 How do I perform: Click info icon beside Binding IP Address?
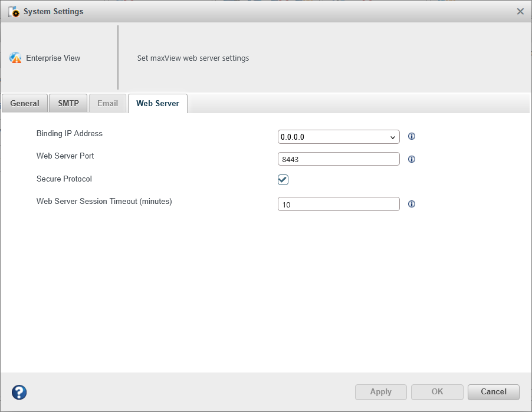click(x=412, y=137)
